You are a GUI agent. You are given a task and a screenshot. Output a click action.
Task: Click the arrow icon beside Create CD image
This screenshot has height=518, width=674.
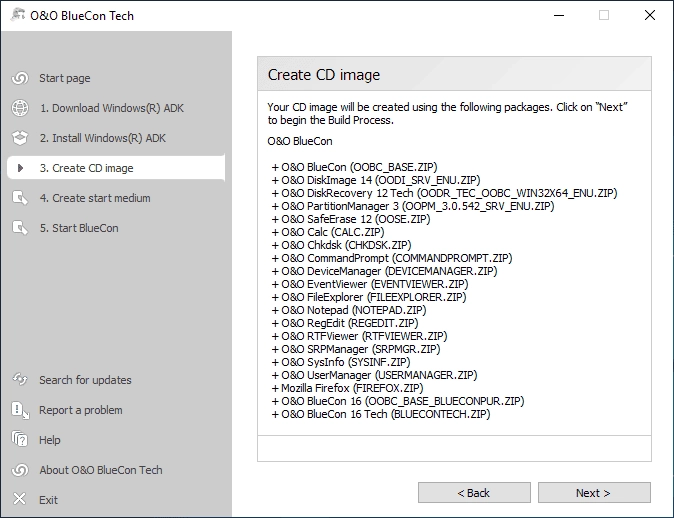(x=20, y=168)
